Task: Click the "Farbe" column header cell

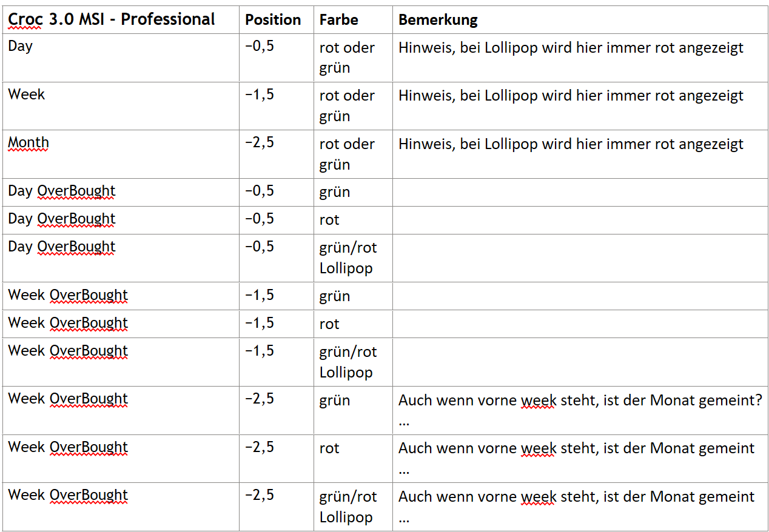Action: tap(338, 20)
